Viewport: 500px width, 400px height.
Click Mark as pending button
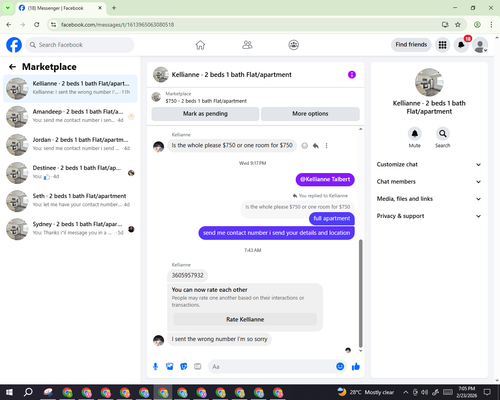[x=205, y=114]
